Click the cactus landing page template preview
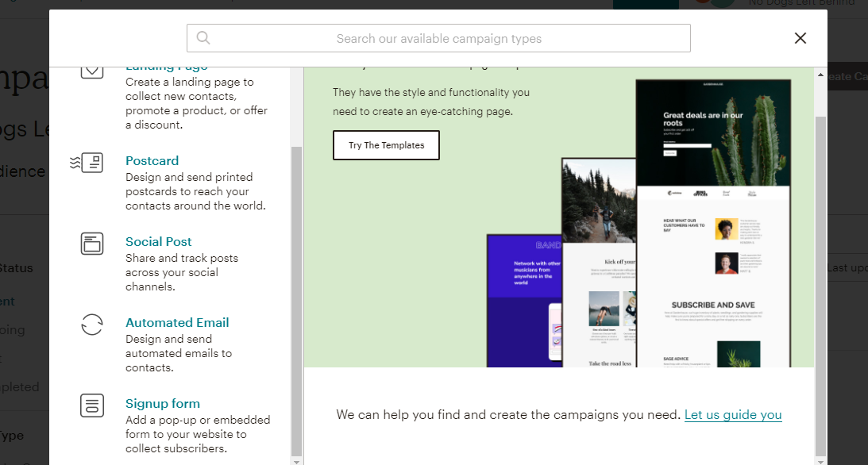 (713, 224)
